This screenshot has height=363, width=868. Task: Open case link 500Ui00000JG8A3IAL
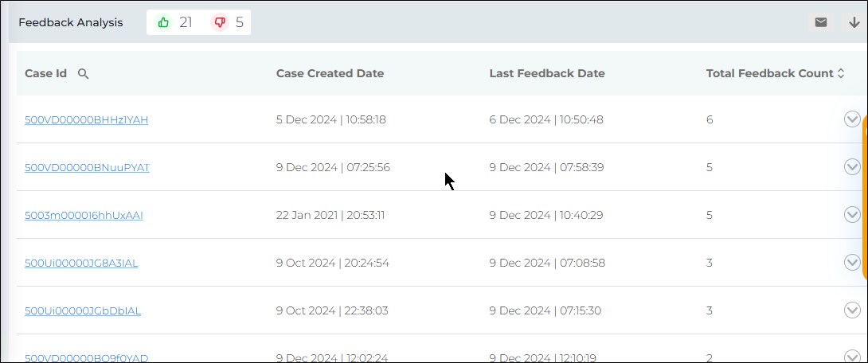coord(81,263)
